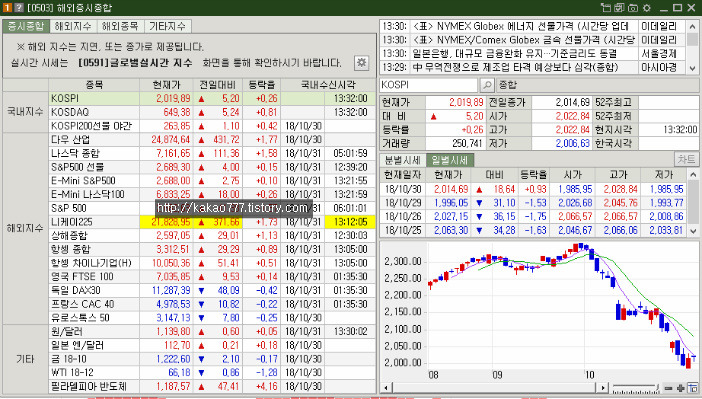702x399 pixels.
Task: Click the save-screen checkmark icon in the title bar
Action: pyautogui.click(x=619, y=8)
